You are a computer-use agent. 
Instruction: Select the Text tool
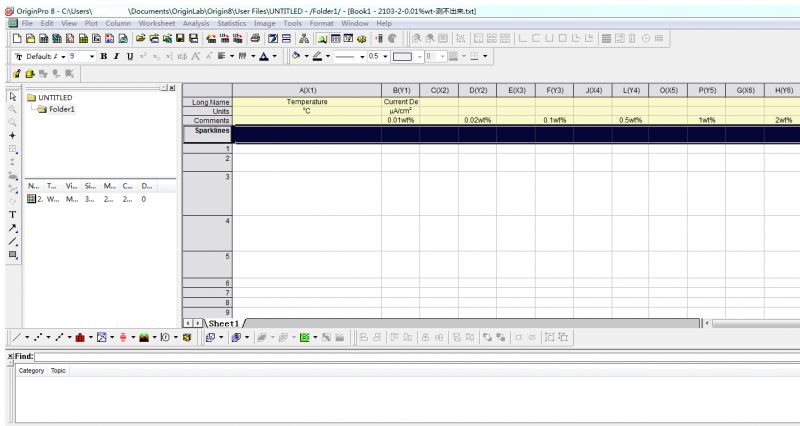pyautogui.click(x=13, y=215)
